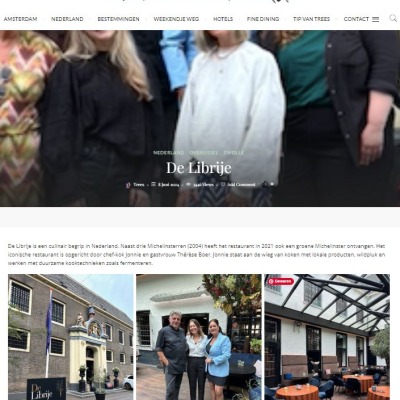This screenshot has height=400, width=400.
Task: Open the Nederland navigation menu
Action: [67, 19]
